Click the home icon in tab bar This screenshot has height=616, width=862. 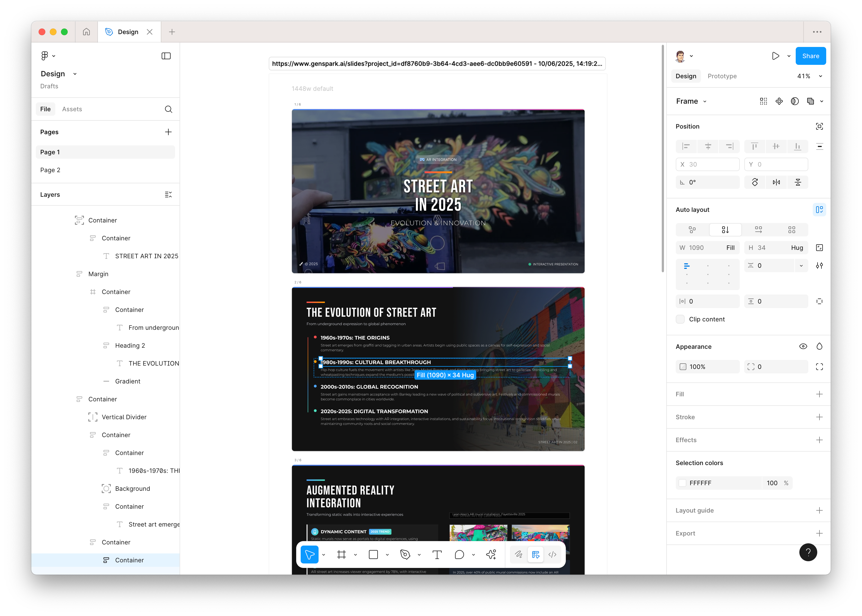coord(86,32)
